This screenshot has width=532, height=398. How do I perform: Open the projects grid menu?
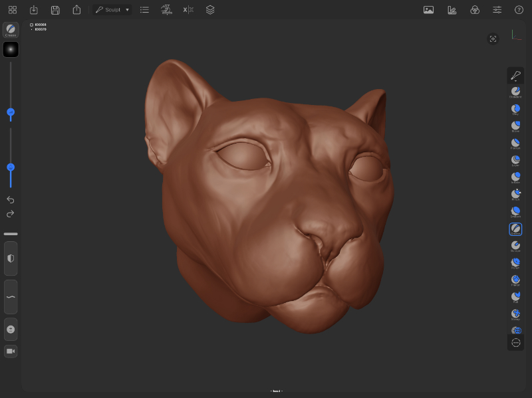tap(13, 10)
